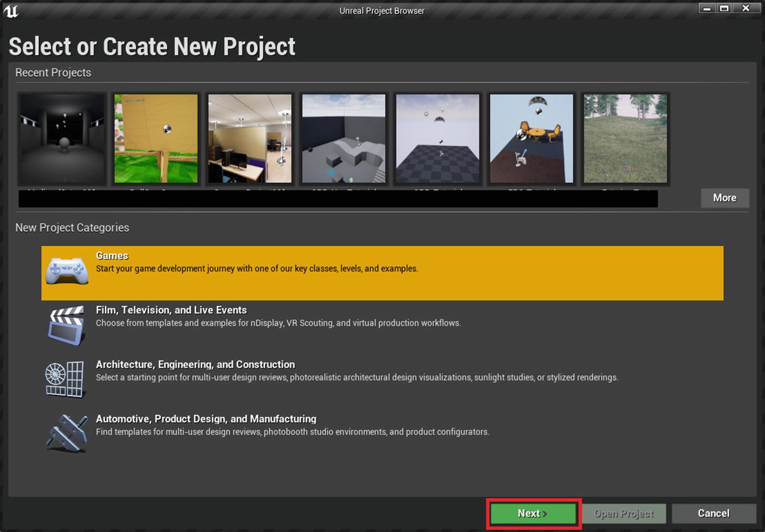Choose Architecture, Engineering, and Construction
Image resolution: width=765 pixels, height=532 pixels.
point(195,364)
